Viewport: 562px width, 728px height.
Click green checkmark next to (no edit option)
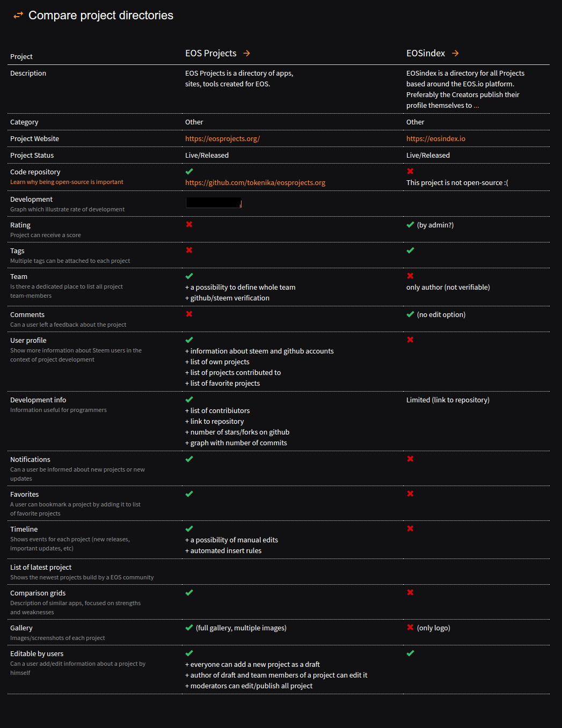[410, 314]
